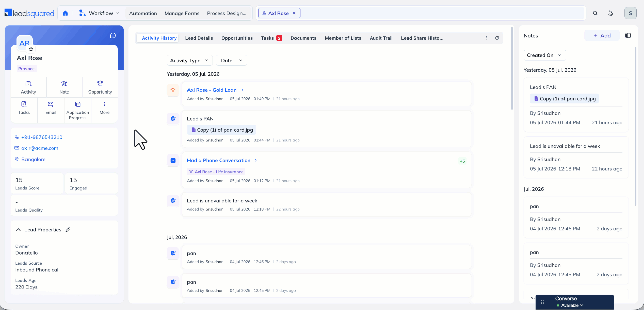
Task: Open Application Progress action
Action: click(x=77, y=110)
